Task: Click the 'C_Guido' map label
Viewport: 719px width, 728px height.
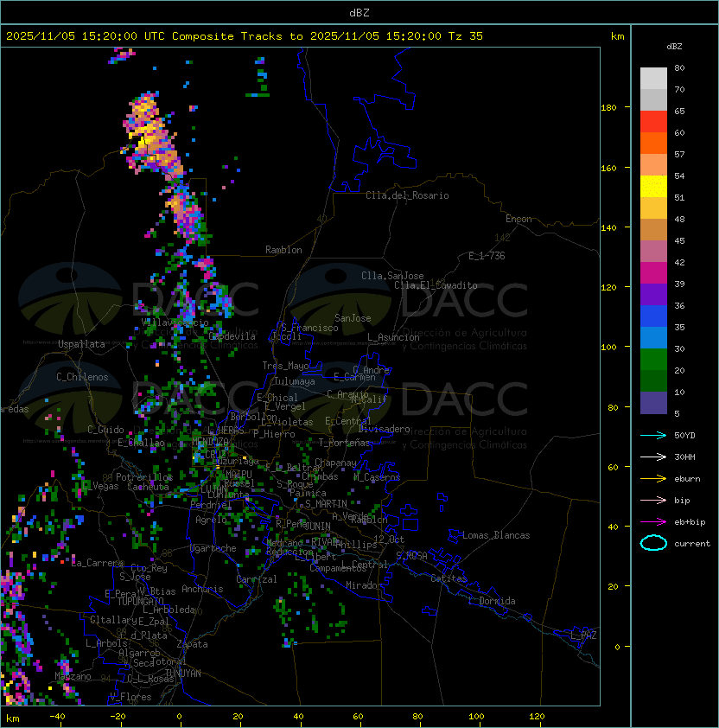Action: click(x=105, y=430)
